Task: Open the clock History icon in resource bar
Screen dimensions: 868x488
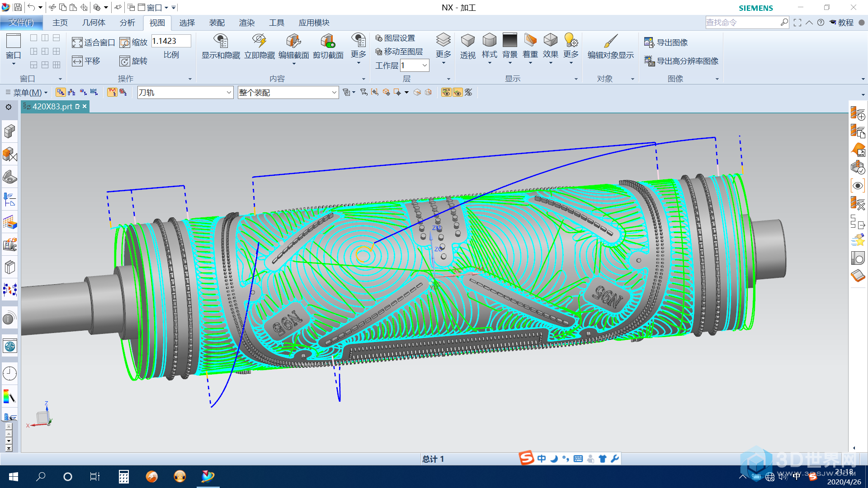Action: point(9,374)
